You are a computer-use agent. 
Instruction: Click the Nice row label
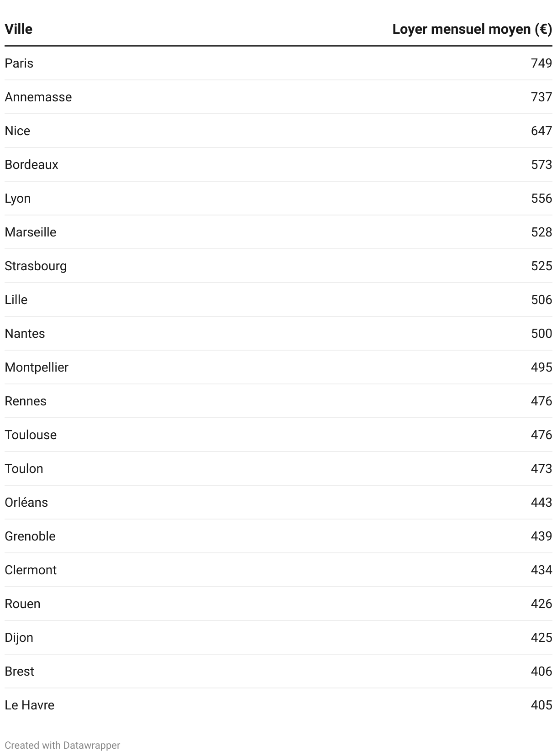coord(17,131)
